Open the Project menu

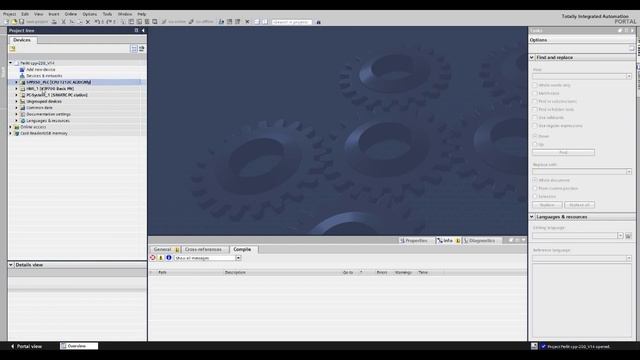pos(9,14)
